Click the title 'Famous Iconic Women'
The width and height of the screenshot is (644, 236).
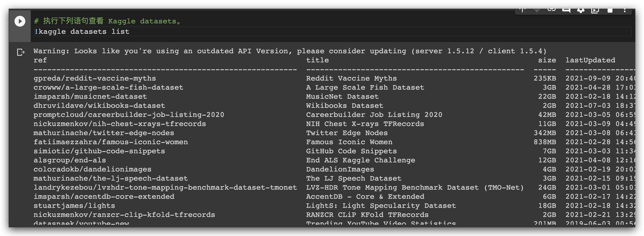(x=349, y=142)
